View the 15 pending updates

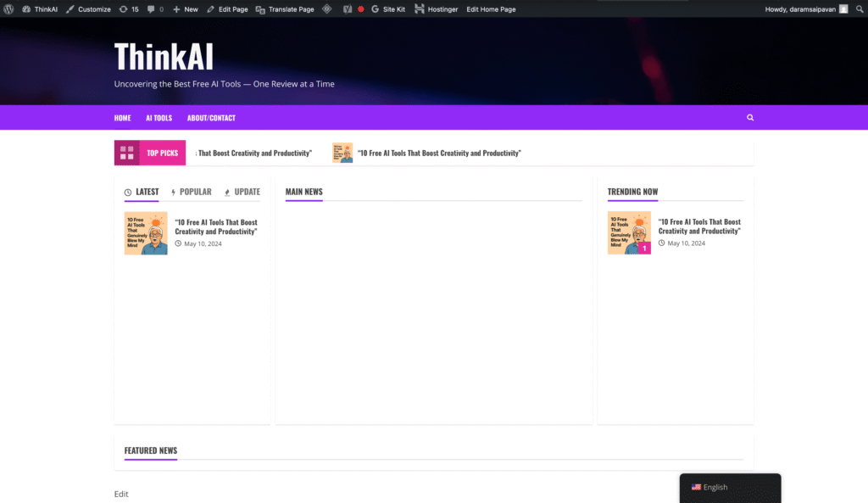point(129,8)
